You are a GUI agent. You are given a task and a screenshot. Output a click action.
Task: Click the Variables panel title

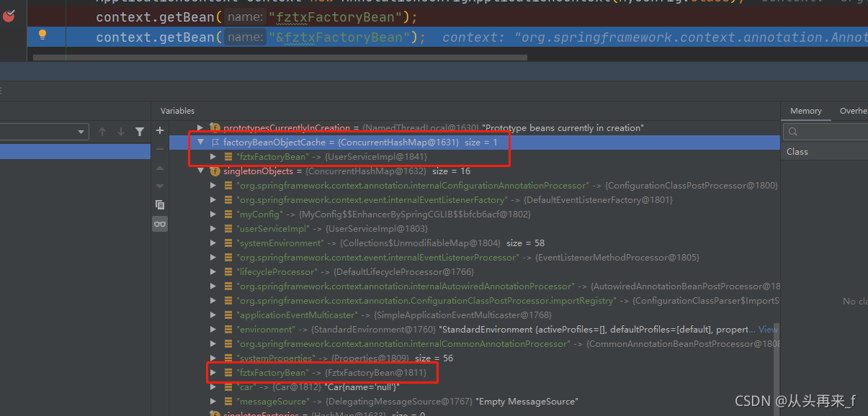coord(177,111)
